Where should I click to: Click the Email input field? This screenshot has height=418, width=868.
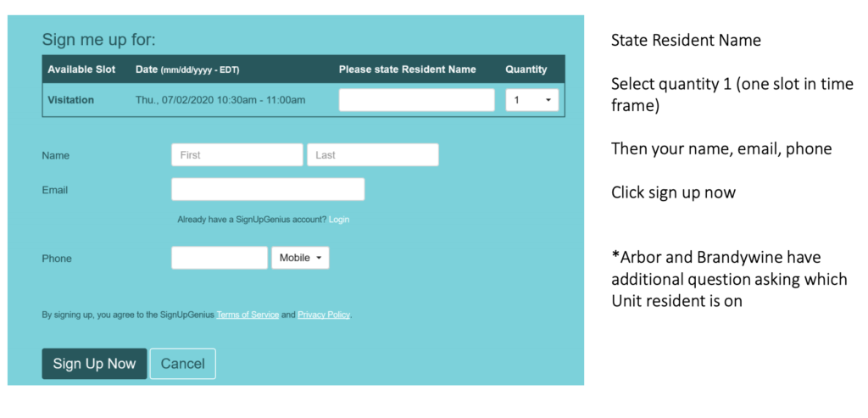268,189
